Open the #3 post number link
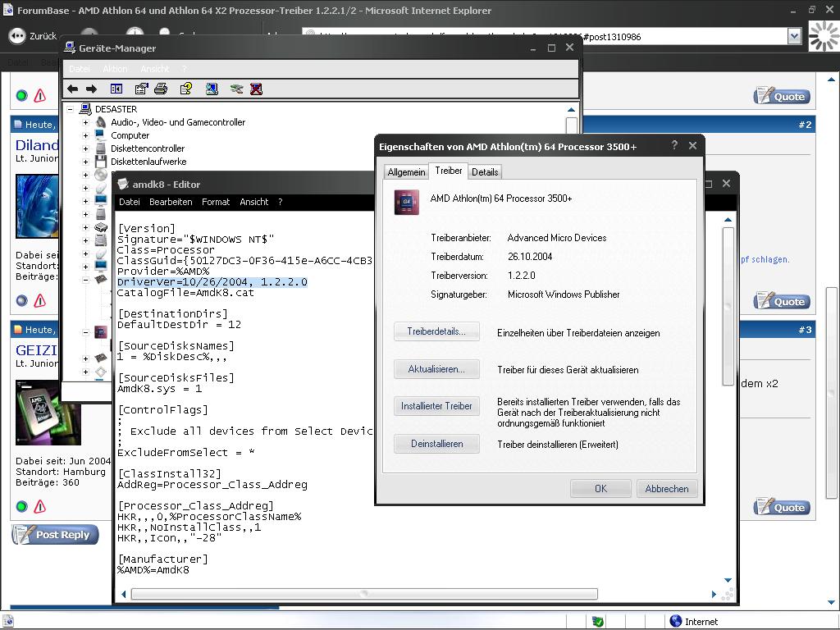Screen dimensions: 840x630 pos(806,330)
